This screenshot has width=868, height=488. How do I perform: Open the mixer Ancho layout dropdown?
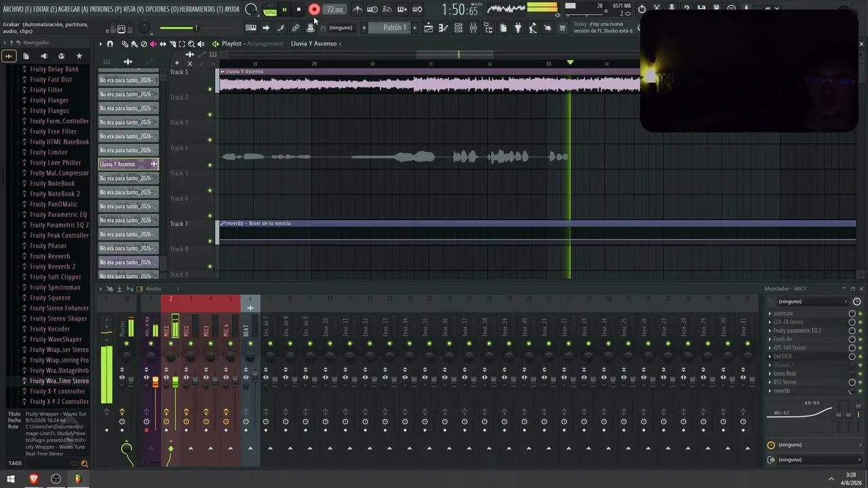153,289
